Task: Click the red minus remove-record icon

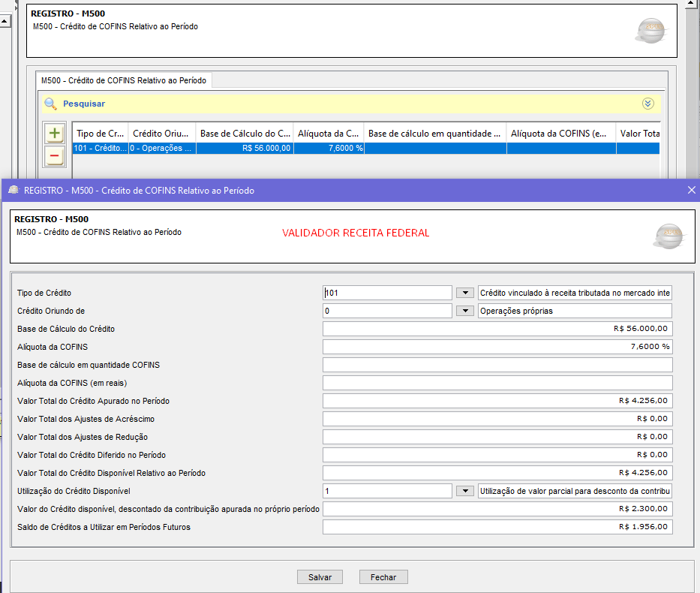Action: coord(55,156)
